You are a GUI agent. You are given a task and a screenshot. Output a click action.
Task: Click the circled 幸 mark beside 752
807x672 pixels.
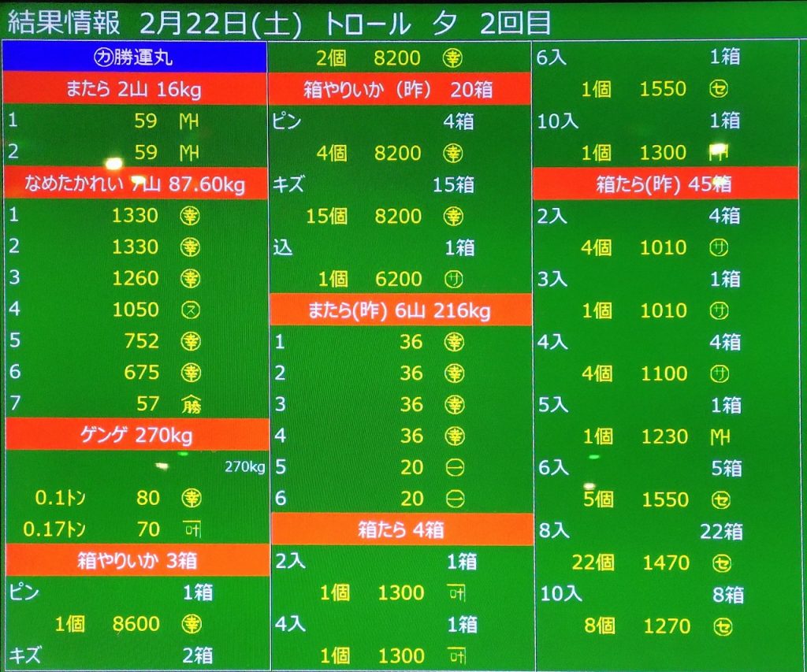point(191,341)
